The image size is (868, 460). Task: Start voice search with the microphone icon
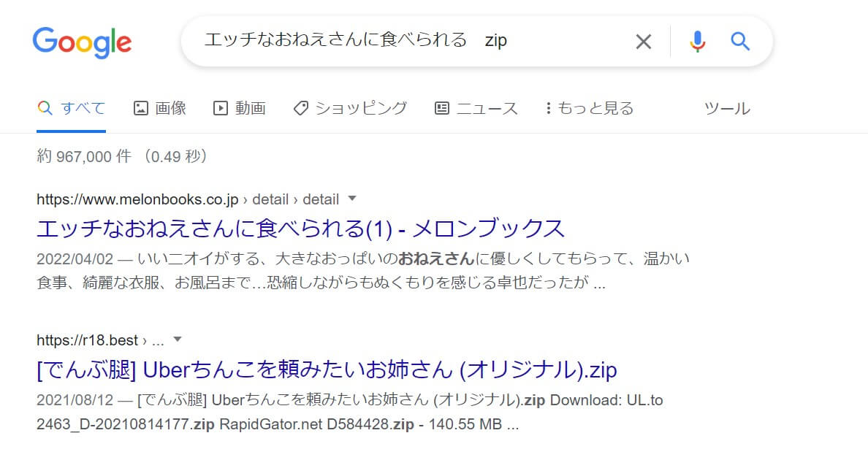tap(698, 42)
